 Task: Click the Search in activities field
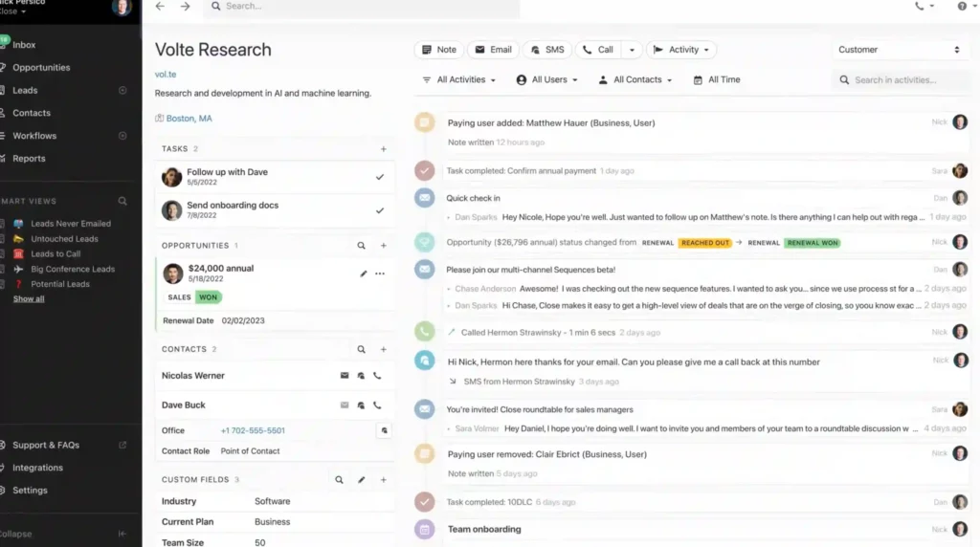pyautogui.click(x=900, y=80)
